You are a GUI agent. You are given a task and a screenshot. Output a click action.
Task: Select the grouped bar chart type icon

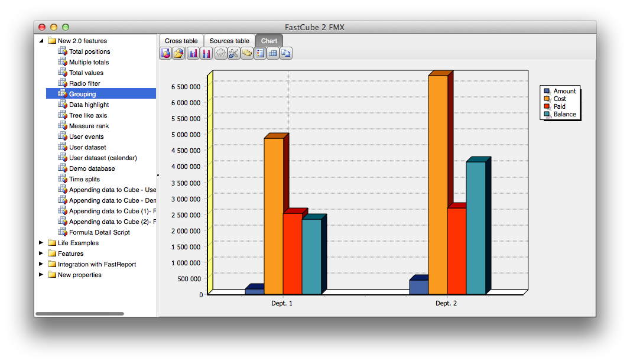[193, 53]
